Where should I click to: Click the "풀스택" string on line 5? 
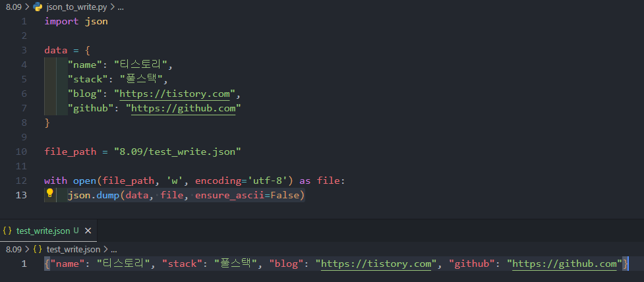[x=140, y=79]
